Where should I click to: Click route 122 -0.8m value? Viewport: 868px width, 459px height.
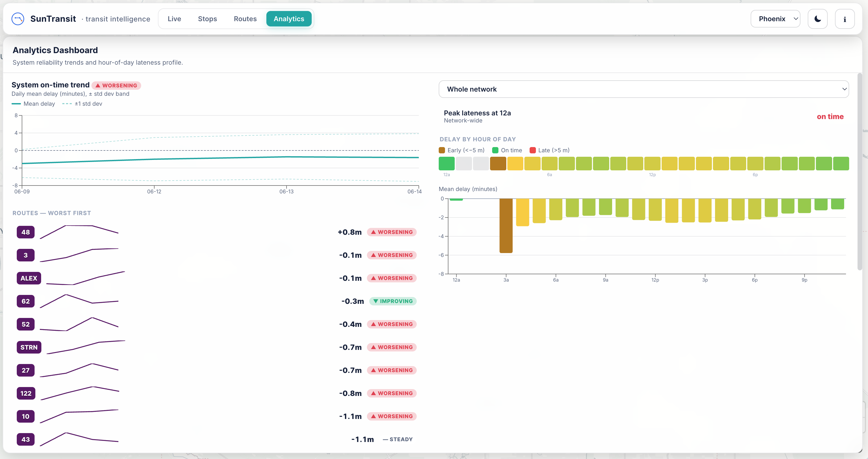[x=350, y=393]
